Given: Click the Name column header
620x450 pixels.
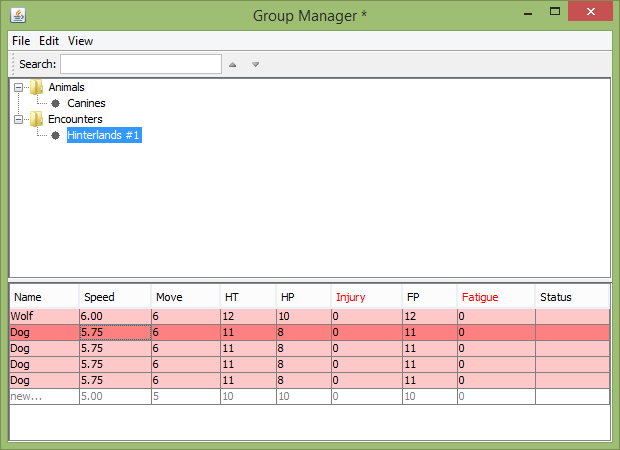Looking at the screenshot, I should tap(44, 297).
